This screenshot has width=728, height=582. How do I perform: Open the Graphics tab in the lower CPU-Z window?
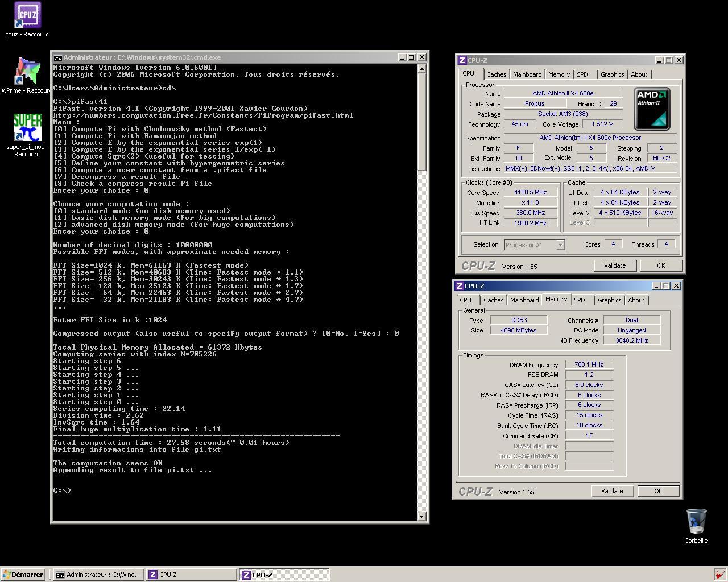[610, 300]
